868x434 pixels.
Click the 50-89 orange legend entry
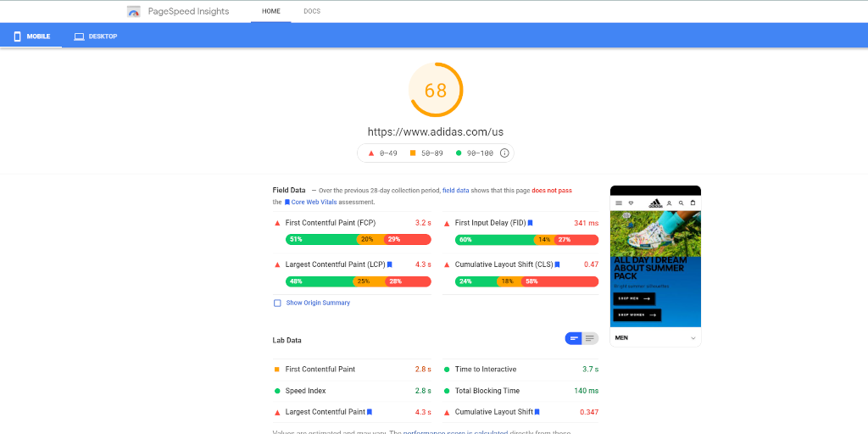pyautogui.click(x=426, y=153)
